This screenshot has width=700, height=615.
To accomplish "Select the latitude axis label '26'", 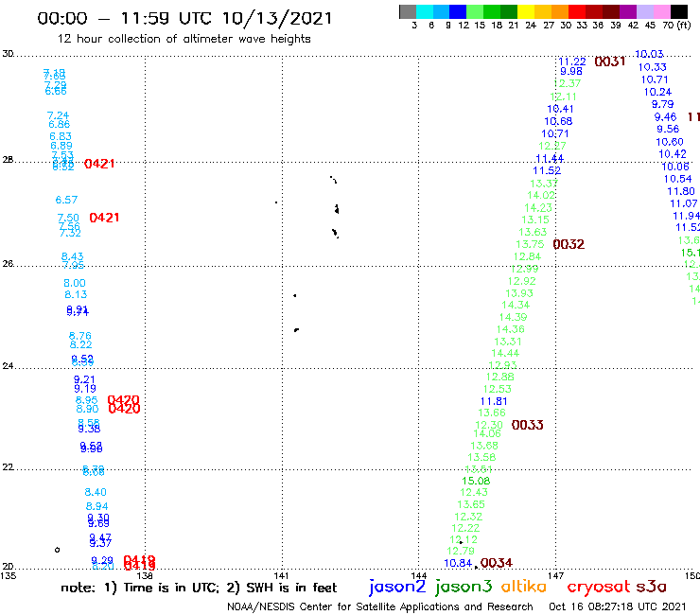I will pyautogui.click(x=8, y=264).
